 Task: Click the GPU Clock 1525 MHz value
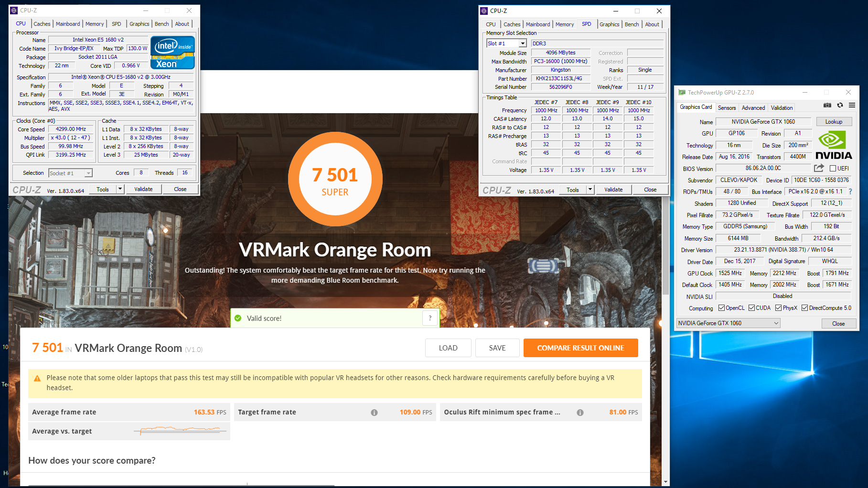(x=730, y=273)
